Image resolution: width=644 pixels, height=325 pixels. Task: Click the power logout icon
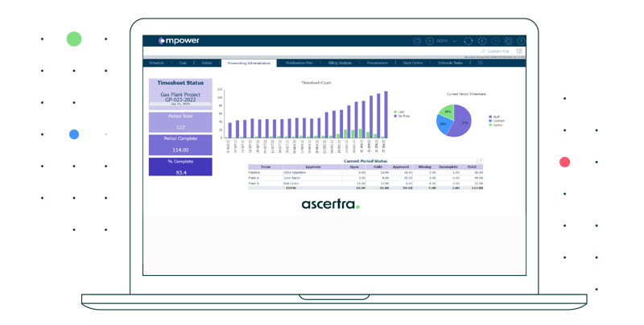click(508, 41)
